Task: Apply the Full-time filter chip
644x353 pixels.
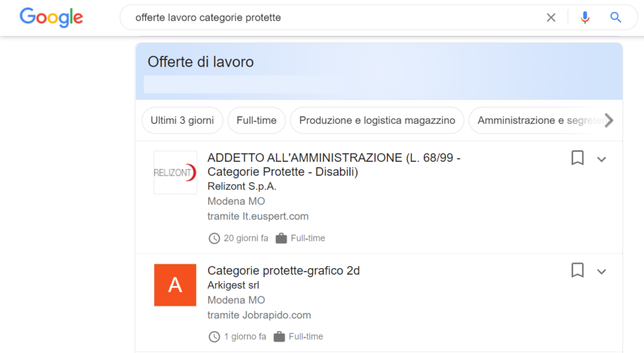Action: point(257,120)
